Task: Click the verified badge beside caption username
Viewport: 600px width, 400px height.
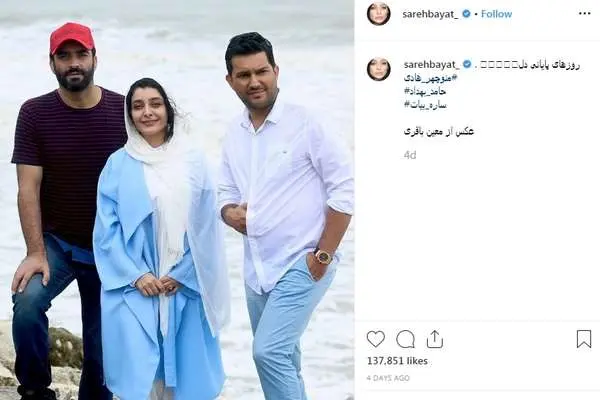Action: tap(467, 64)
